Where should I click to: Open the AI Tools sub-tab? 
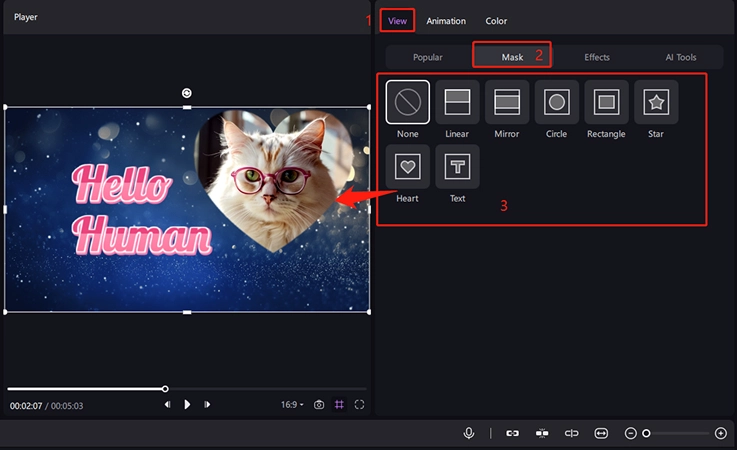click(681, 57)
